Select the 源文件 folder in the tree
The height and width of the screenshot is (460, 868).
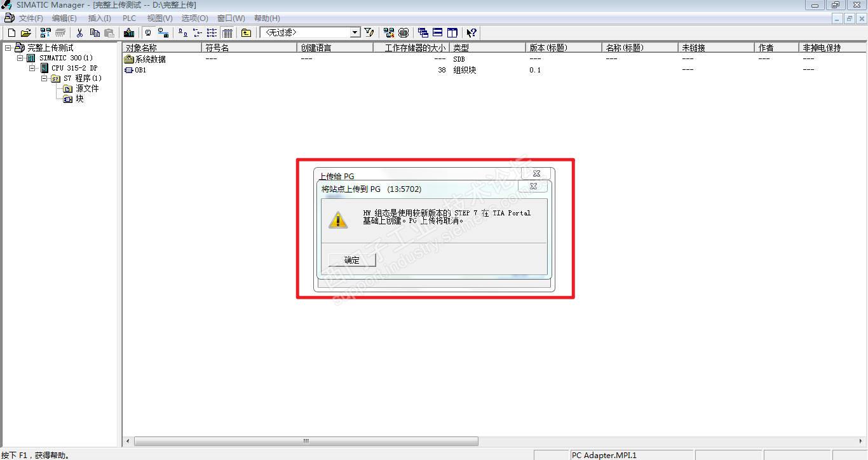click(x=87, y=88)
